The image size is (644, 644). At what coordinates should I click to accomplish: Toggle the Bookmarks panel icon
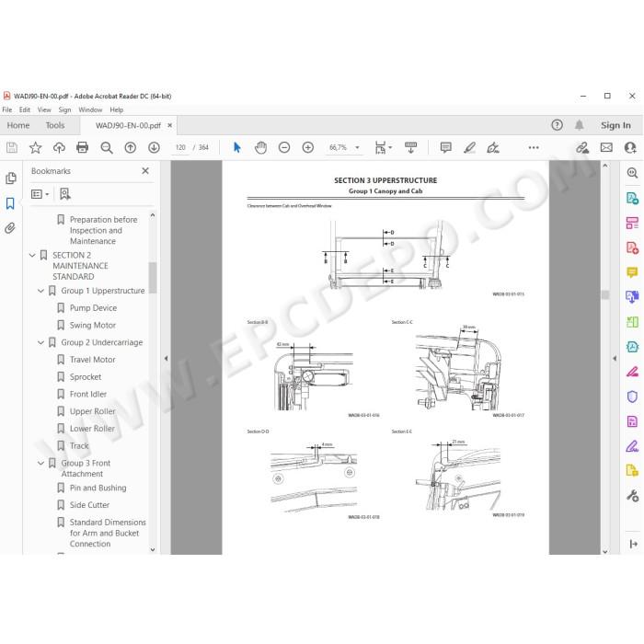tap(10, 203)
